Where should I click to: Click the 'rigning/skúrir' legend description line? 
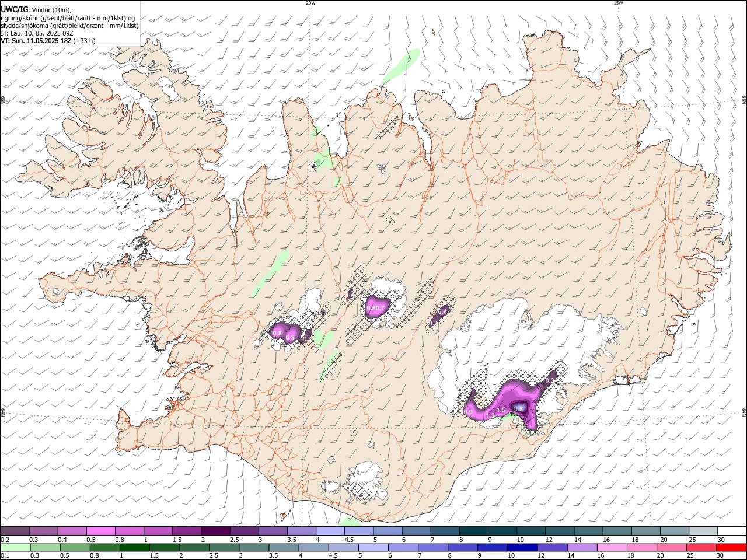point(68,18)
